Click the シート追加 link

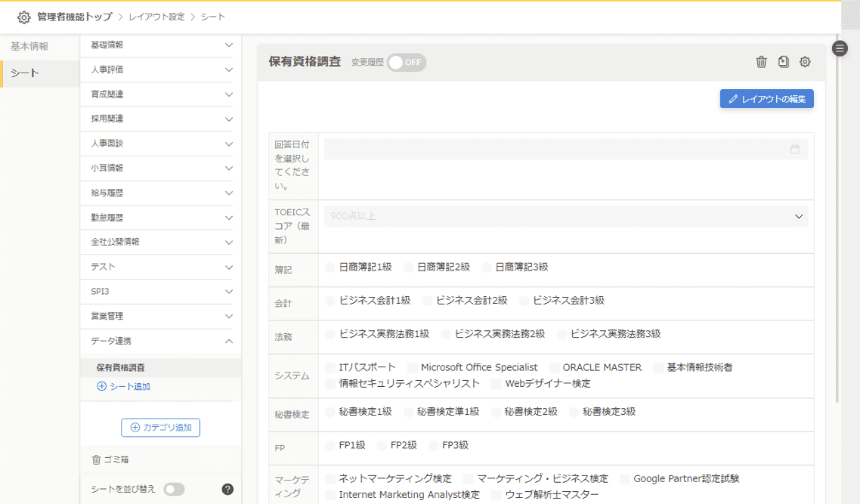pyautogui.click(x=124, y=386)
